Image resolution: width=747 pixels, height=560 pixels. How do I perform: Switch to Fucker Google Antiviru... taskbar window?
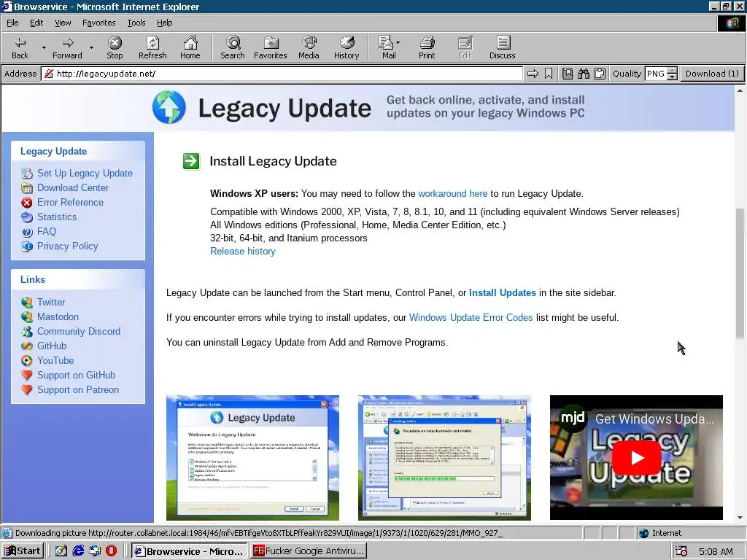(x=309, y=551)
